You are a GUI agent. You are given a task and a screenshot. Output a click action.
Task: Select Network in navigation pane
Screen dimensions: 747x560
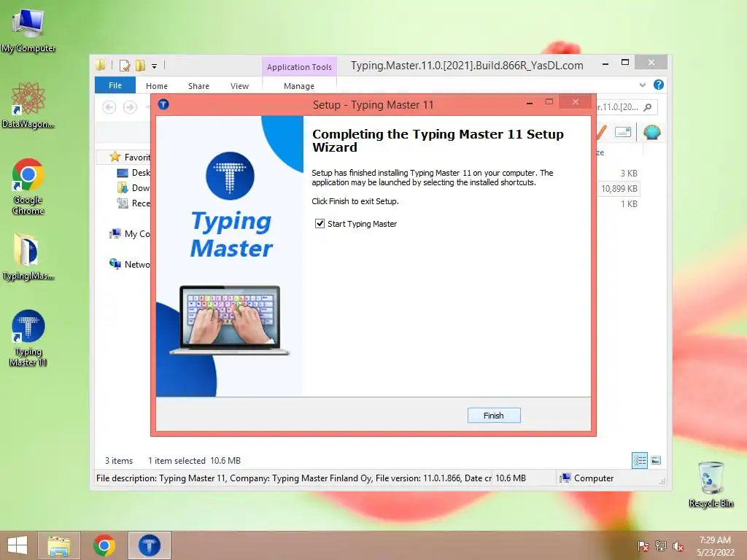(130, 264)
